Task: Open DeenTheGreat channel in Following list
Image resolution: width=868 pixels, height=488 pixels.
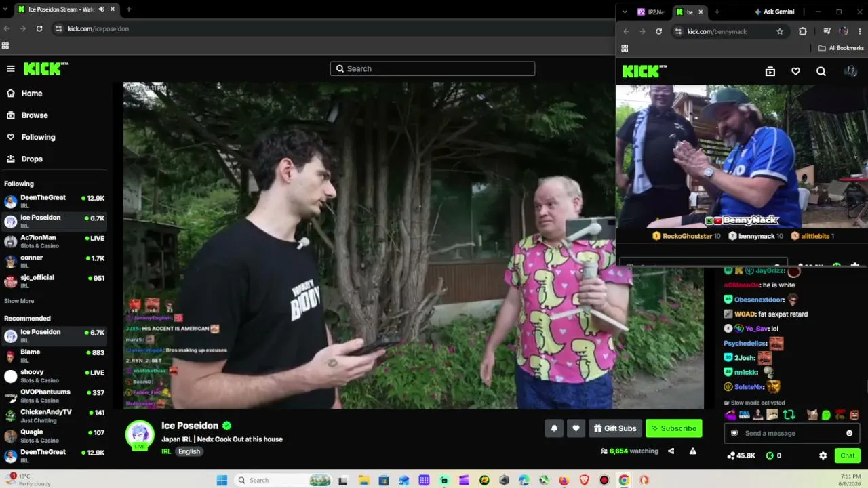Action: [54, 201]
